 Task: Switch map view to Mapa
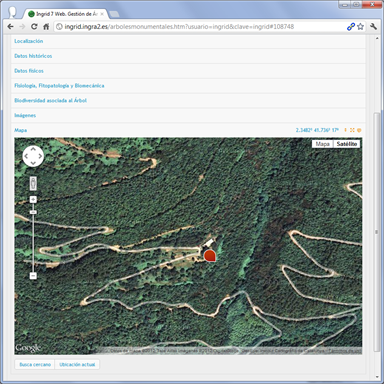tap(322, 144)
